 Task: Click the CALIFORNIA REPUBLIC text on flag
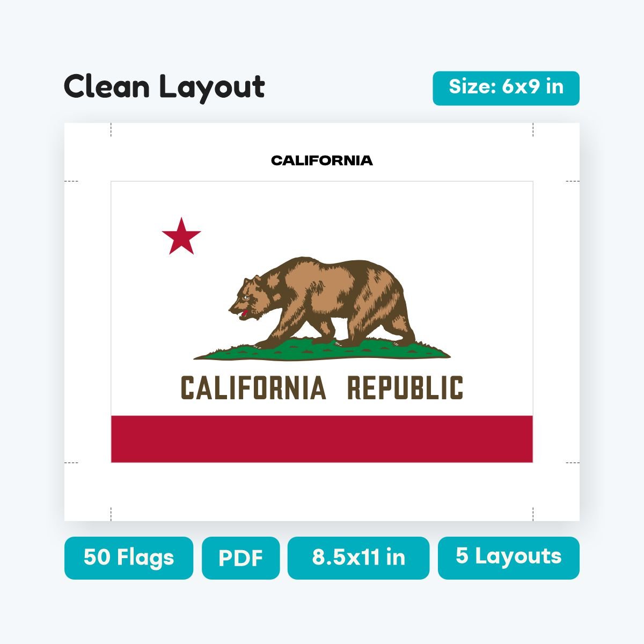click(x=322, y=388)
